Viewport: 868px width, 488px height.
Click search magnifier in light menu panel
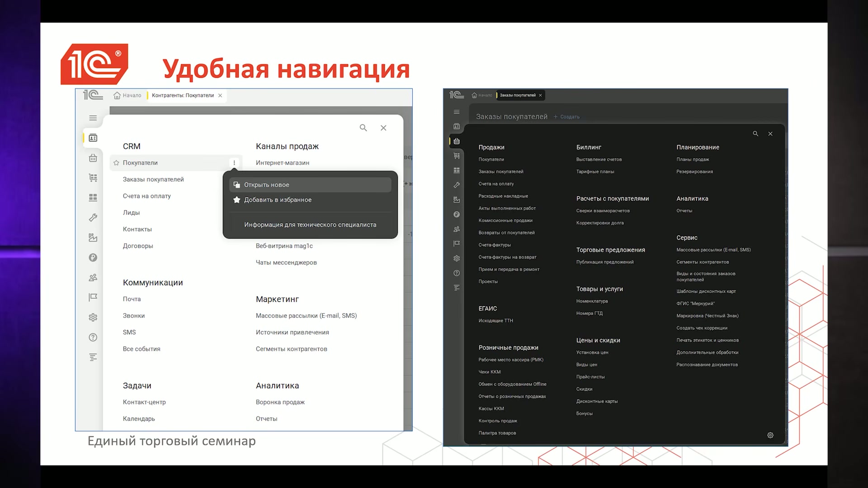363,128
